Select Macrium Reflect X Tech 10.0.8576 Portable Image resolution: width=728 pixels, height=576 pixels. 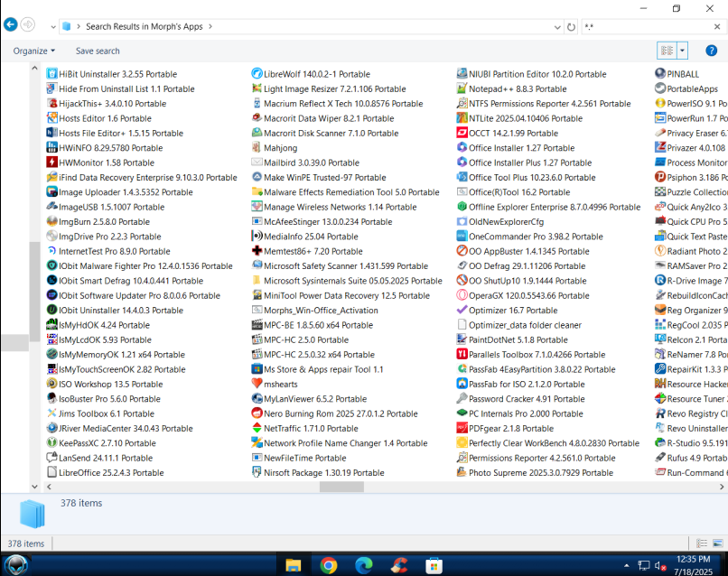click(343, 104)
